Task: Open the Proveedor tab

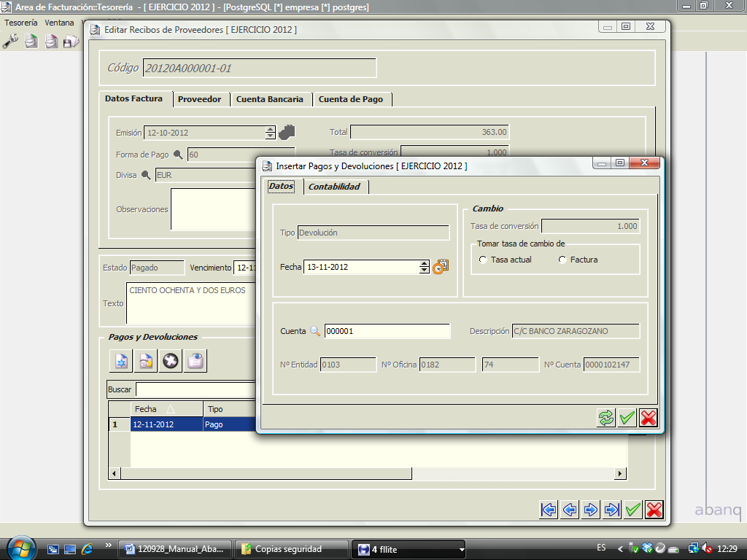Action: [x=200, y=99]
